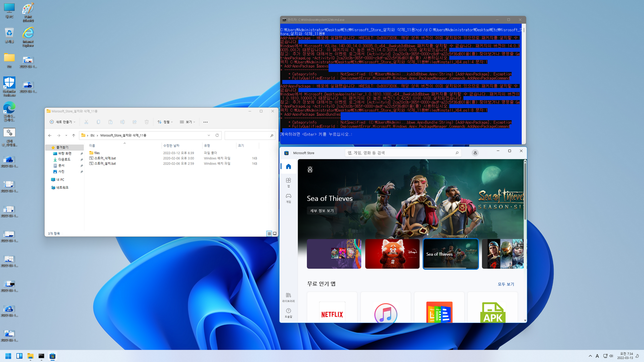Click the Copy icon in Explorer toolbar

coord(98,122)
